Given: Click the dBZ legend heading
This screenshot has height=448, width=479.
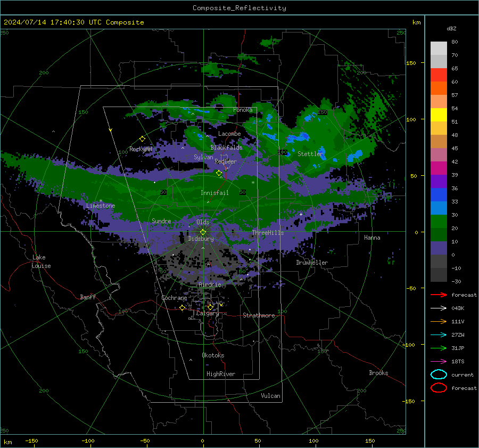Looking at the screenshot, I should pos(451,28).
